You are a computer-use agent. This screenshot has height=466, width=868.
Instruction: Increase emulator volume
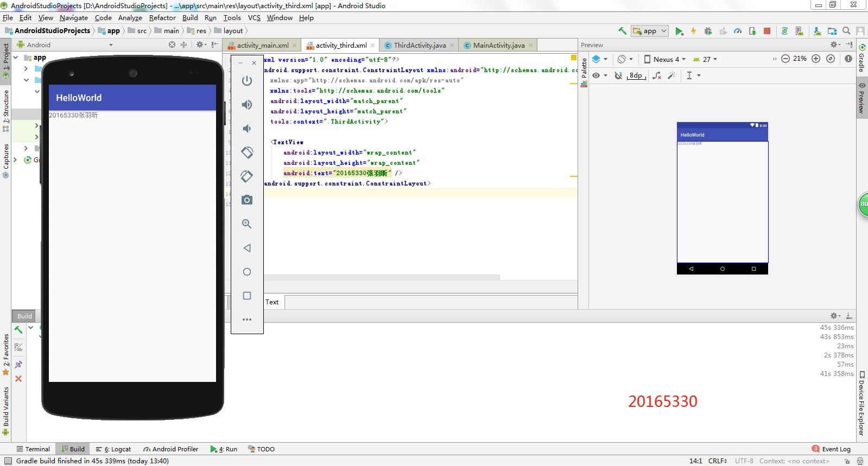[247, 105]
